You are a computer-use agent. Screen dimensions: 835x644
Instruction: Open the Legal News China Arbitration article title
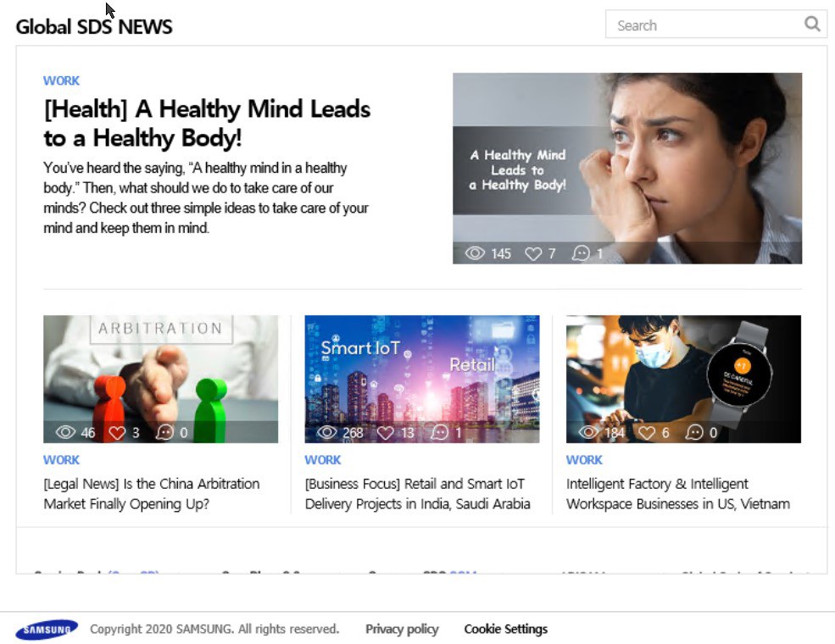click(152, 493)
